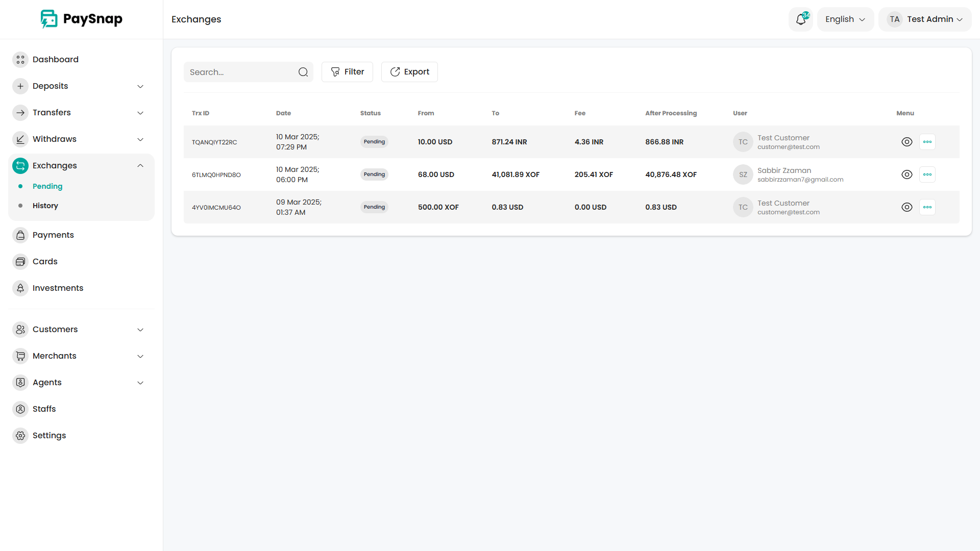The width and height of the screenshot is (980, 551).
Task: Open three-dot menu for 4YV0IMCMU64O
Action: click(x=927, y=207)
